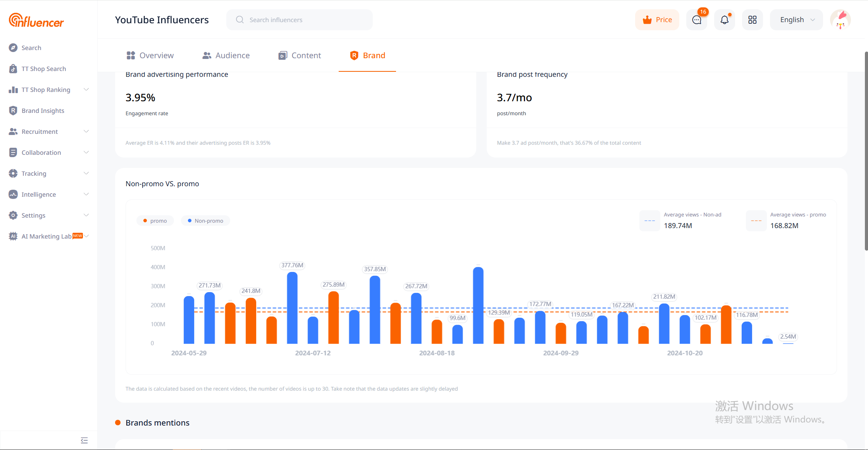Click the Brand Insights shield icon
Viewport: 868px width, 450px height.
13,111
